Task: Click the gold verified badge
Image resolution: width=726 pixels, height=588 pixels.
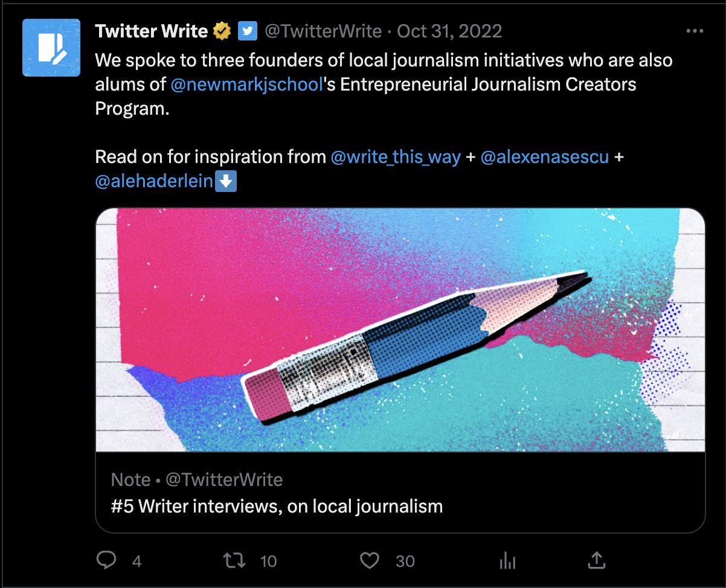Action: tap(223, 31)
